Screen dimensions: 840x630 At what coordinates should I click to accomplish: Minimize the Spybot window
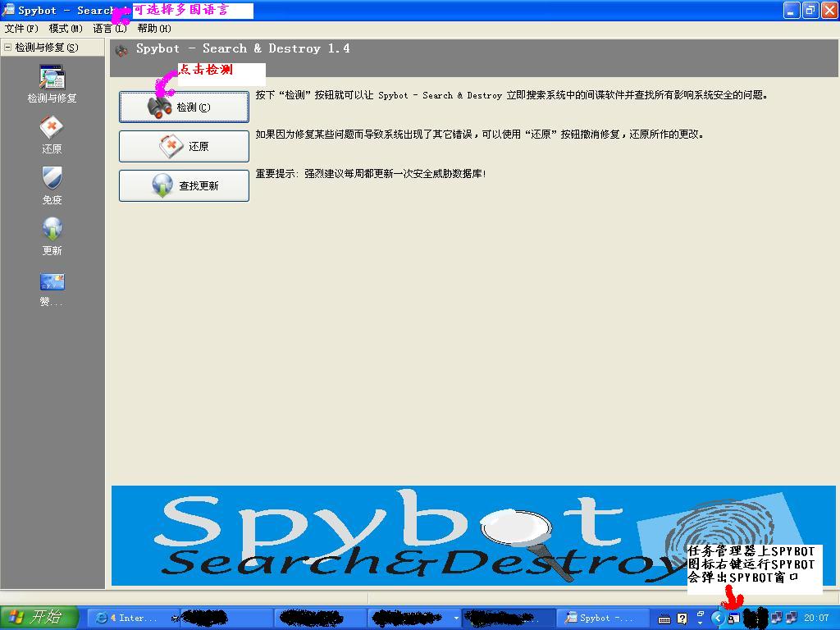coord(792,10)
